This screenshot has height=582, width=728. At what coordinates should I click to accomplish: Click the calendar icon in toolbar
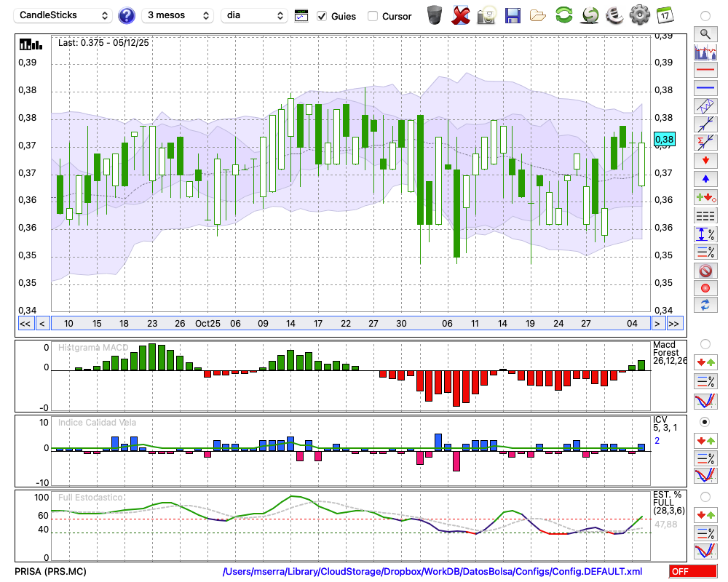coord(664,15)
